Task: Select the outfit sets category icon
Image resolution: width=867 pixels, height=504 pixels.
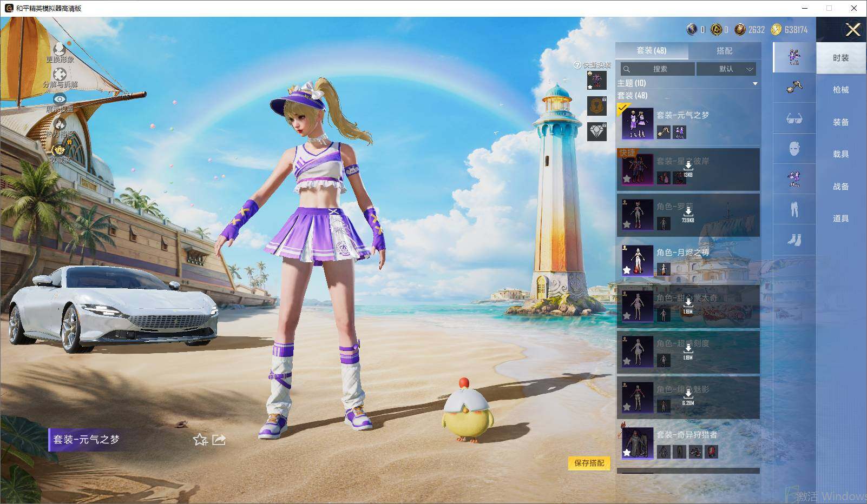Action: click(x=794, y=57)
